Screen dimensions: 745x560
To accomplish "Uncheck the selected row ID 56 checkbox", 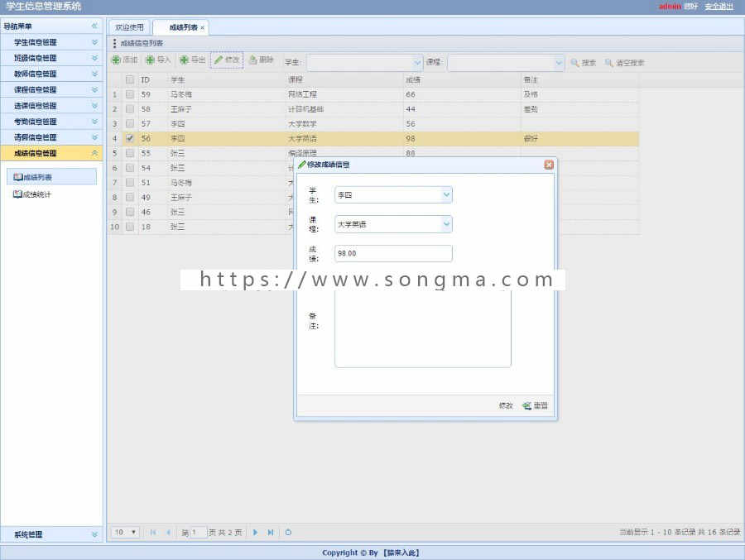I will pos(130,138).
